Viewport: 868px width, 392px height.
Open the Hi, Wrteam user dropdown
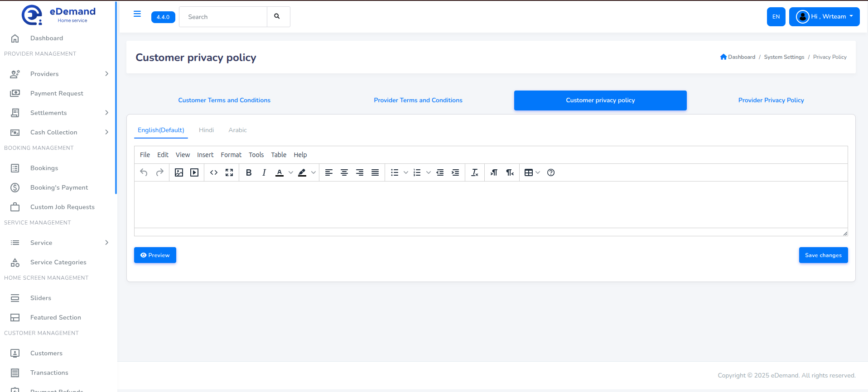click(824, 17)
